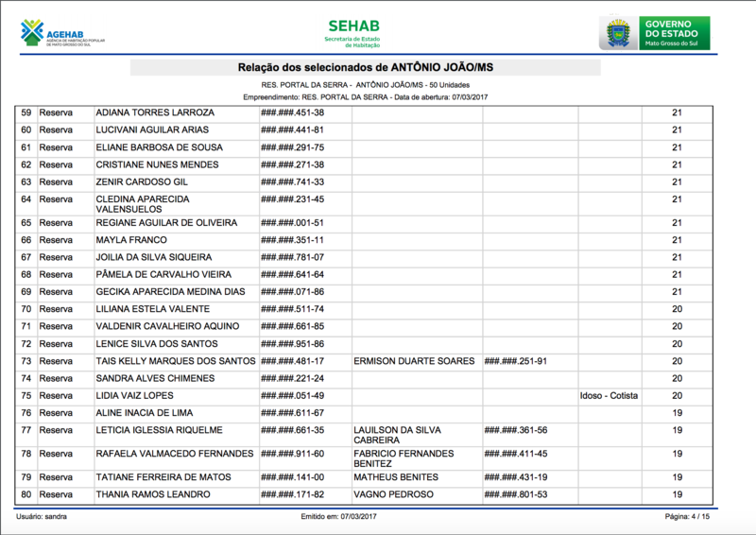Select spouse CPF ###.###.431-19
Viewport: 756px width, 535px height.
516,477
